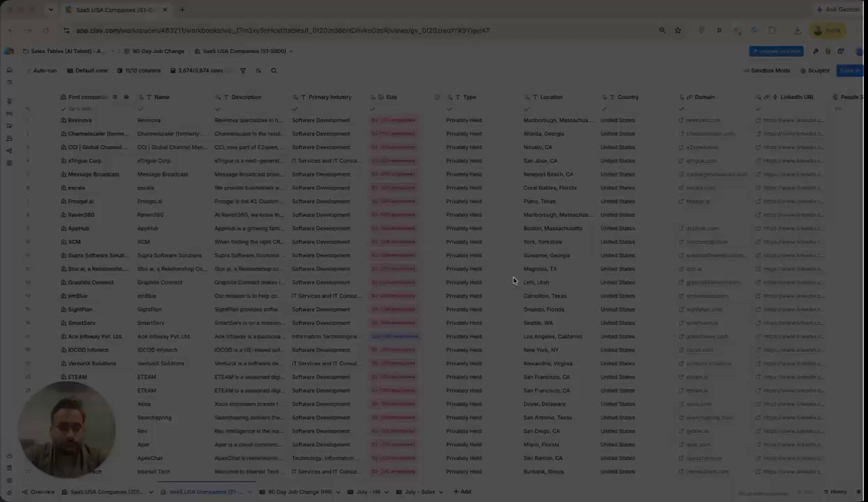Switch to the July - HR tab

point(364,492)
